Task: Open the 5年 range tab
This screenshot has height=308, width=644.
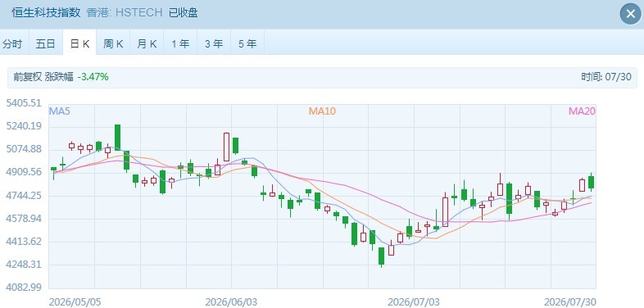Action: click(247, 42)
